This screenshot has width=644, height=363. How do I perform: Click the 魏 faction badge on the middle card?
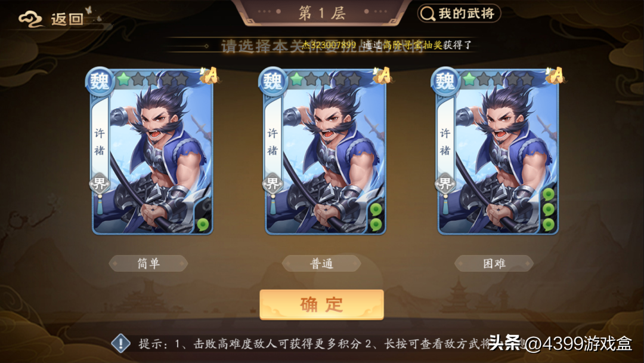tap(273, 81)
